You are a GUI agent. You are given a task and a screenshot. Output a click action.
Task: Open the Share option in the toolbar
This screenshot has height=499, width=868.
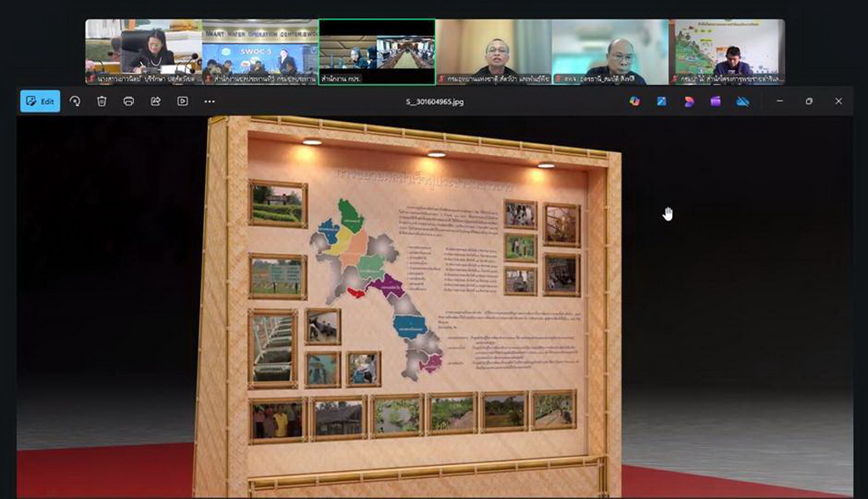click(156, 101)
